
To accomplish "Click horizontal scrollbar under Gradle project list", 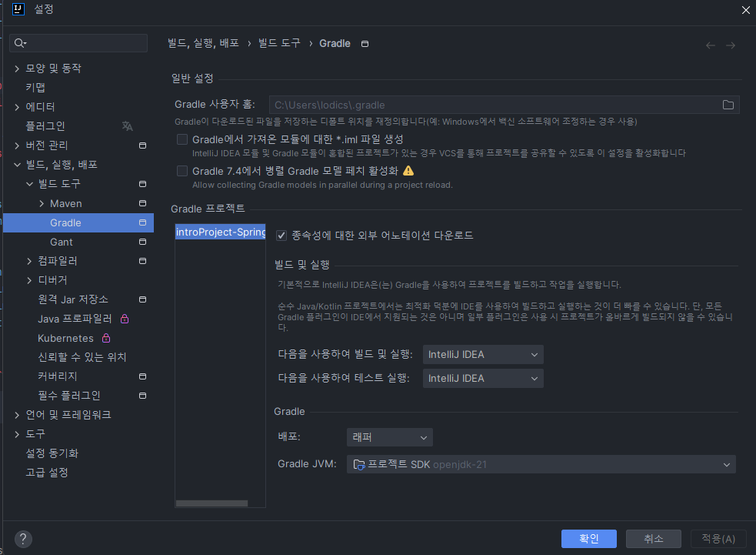I will (211, 503).
